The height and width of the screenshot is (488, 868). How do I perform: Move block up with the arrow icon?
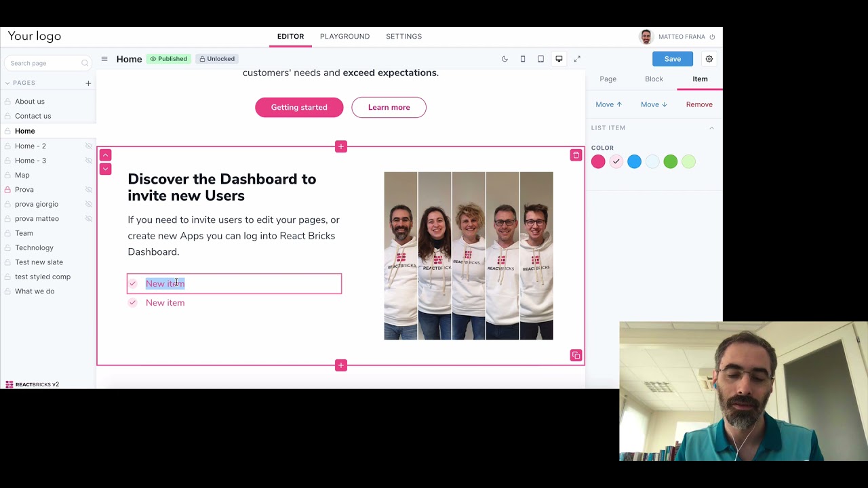click(x=105, y=155)
